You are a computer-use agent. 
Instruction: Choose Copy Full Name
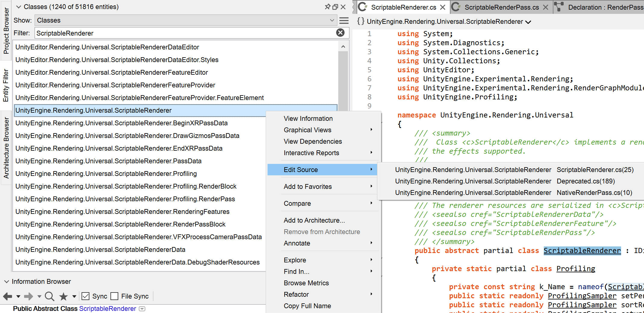(323, 306)
